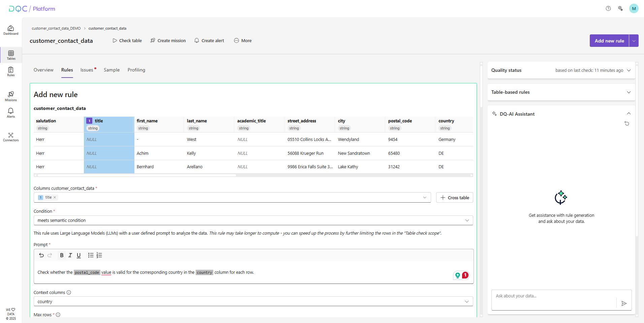Open the Connectors sidebar icon
The width and height of the screenshot is (644, 323).
click(x=11, y=137)
